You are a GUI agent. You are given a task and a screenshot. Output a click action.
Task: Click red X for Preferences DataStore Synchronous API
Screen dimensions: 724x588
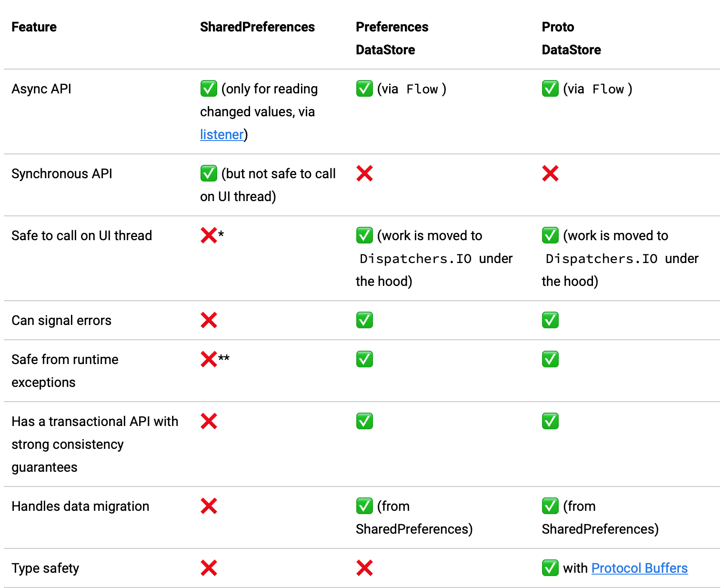[x=364, y=173]
